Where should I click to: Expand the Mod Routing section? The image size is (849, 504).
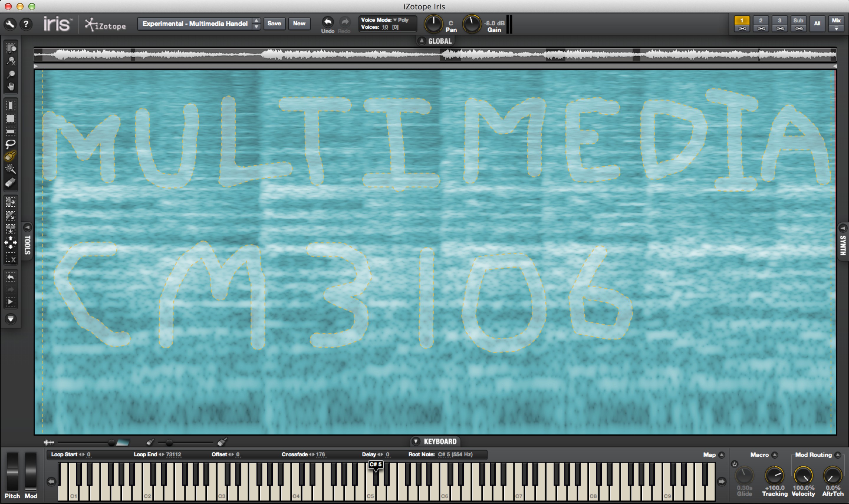coord(838,455)
